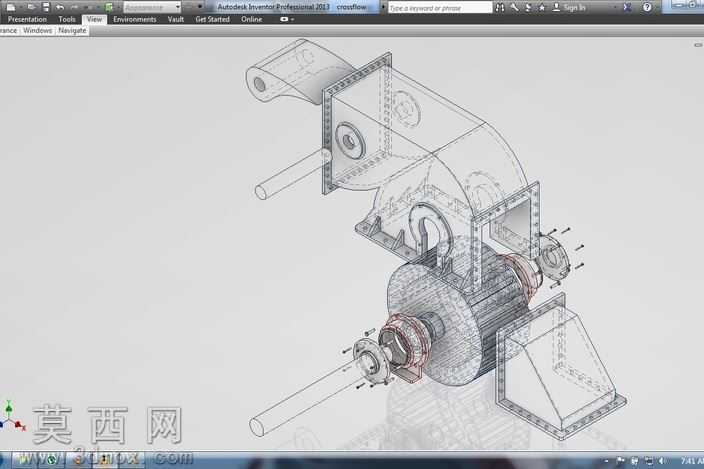This screenshot has height=469, width=704.
Task: Click the keyword search input field
Action: point(440,8)
